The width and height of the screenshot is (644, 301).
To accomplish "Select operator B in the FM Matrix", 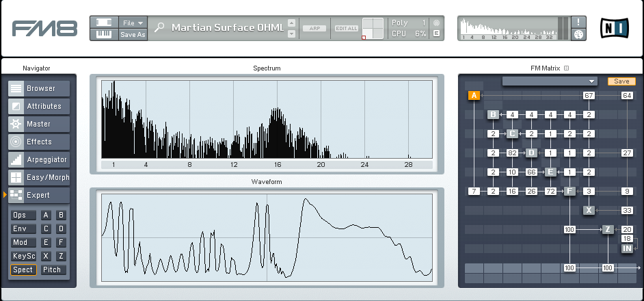I will pos(494,115).
